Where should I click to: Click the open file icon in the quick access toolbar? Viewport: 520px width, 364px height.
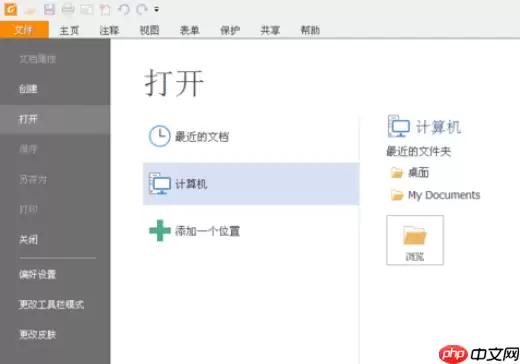(x=30, y=10)
